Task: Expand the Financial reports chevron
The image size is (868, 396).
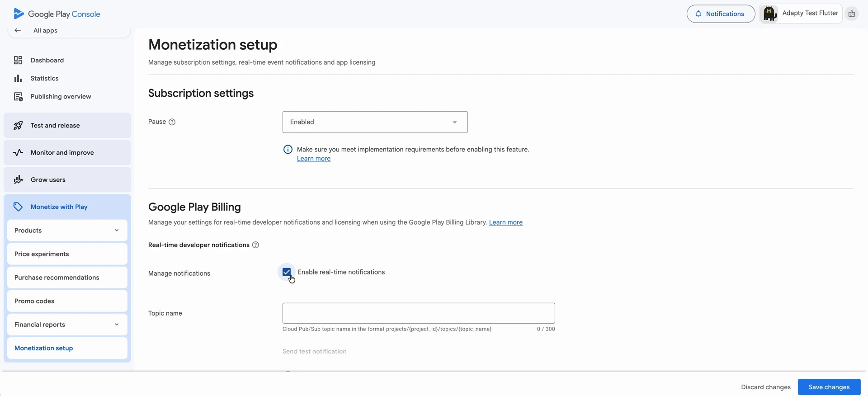Action: (117, 325)
